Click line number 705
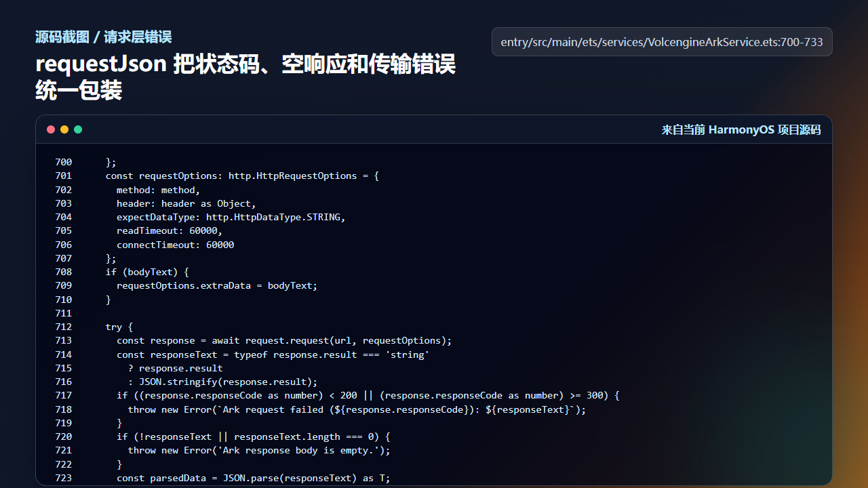 pyautogui.click(x=64, y=230)
